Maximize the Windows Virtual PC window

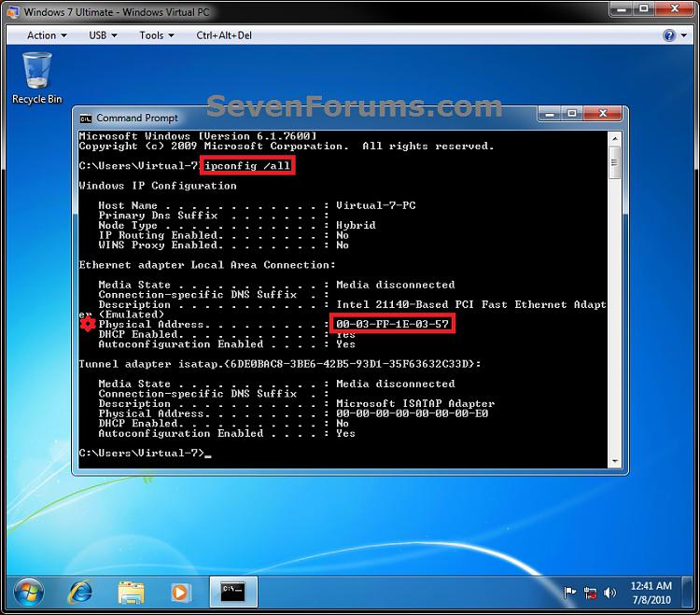(x=644, y=8)
